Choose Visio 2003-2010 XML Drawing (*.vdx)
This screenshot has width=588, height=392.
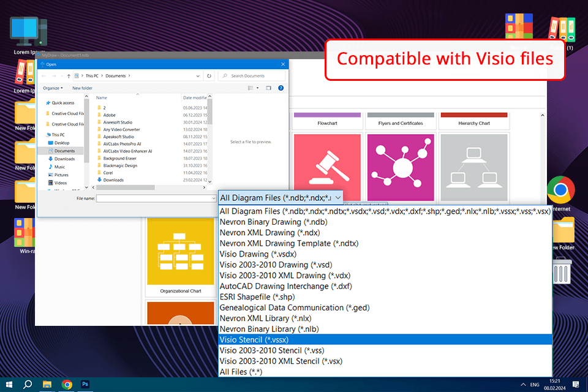(x=385, y=276)
